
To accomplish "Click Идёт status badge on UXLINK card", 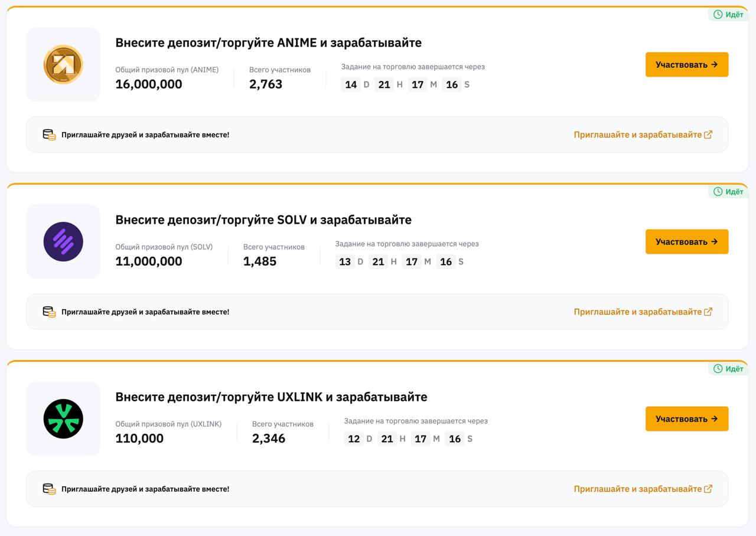I will [728, 368].
